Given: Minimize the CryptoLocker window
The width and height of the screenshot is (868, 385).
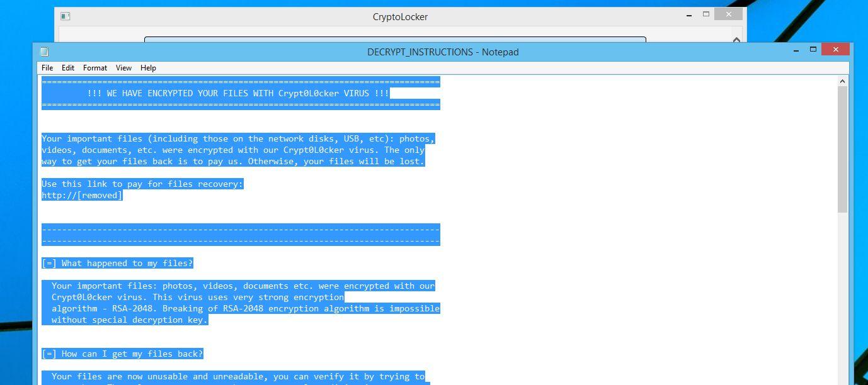Looking at the screenshot, I should (690, 14).
